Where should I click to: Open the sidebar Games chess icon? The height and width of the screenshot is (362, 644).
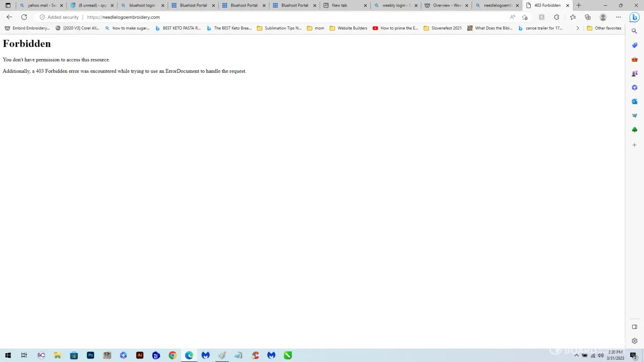[x=634, y=73]
